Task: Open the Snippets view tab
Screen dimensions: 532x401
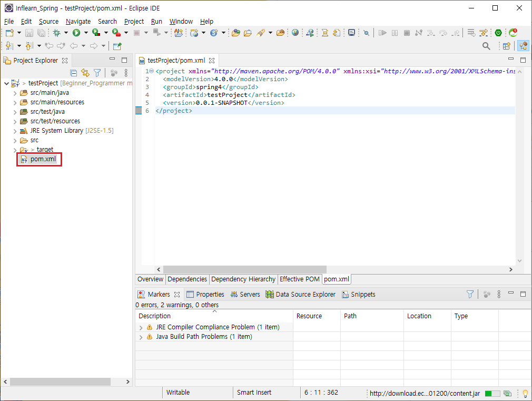Action: (x=358, y=295)
